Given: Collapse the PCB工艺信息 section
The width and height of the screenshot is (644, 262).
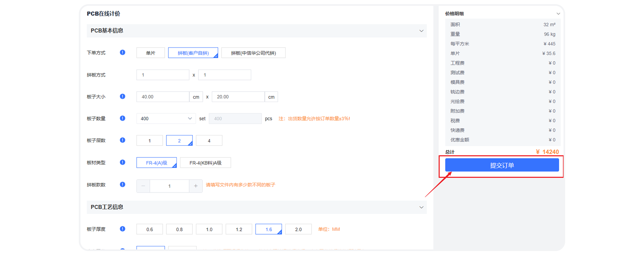Looking at the screenshot, I should click(421, 207).
